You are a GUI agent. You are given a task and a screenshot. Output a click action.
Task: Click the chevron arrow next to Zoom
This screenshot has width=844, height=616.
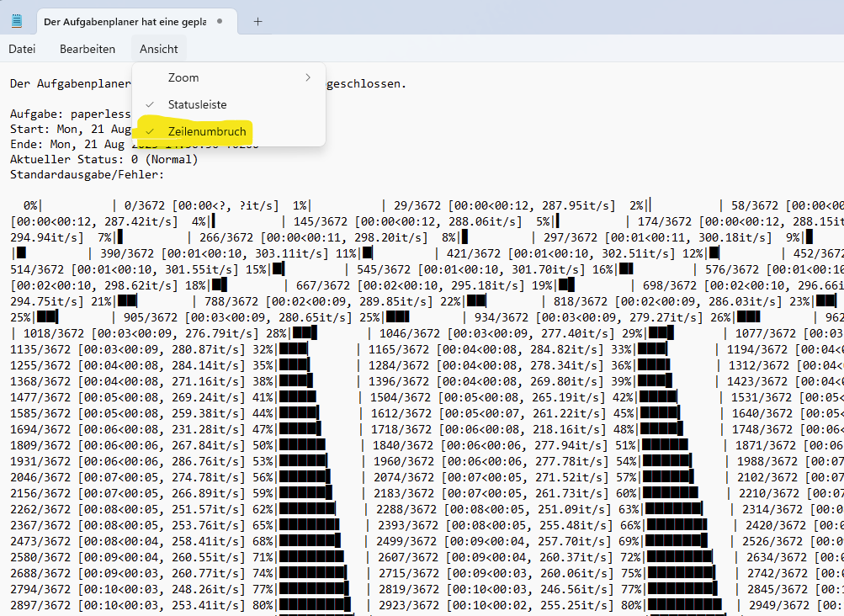tap(308, 77)
